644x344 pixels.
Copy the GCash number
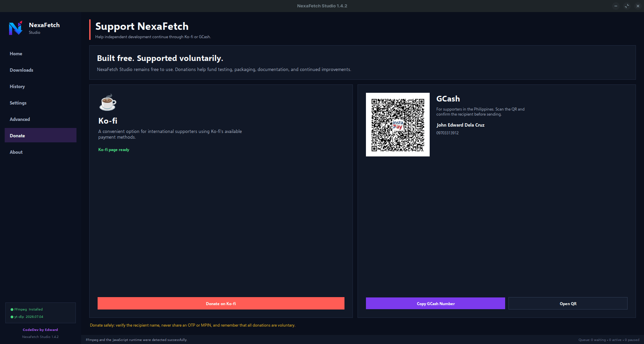(x=435, y=303)
